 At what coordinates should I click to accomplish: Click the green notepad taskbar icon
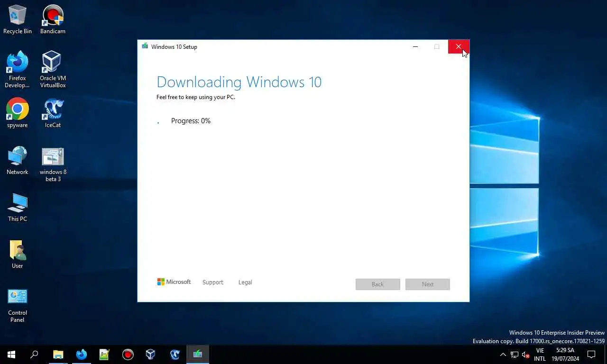click(x=104, y=354)
